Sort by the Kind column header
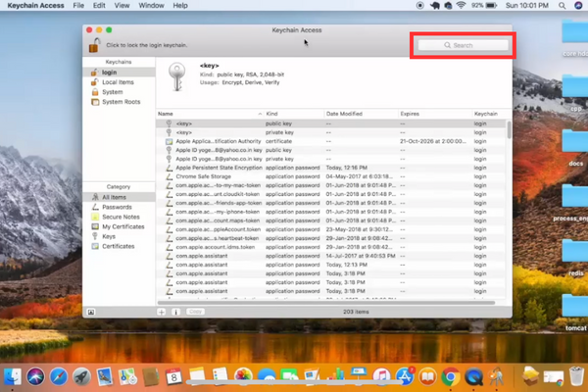The height and width of the screenshot is (392, 588). point(294,114)
